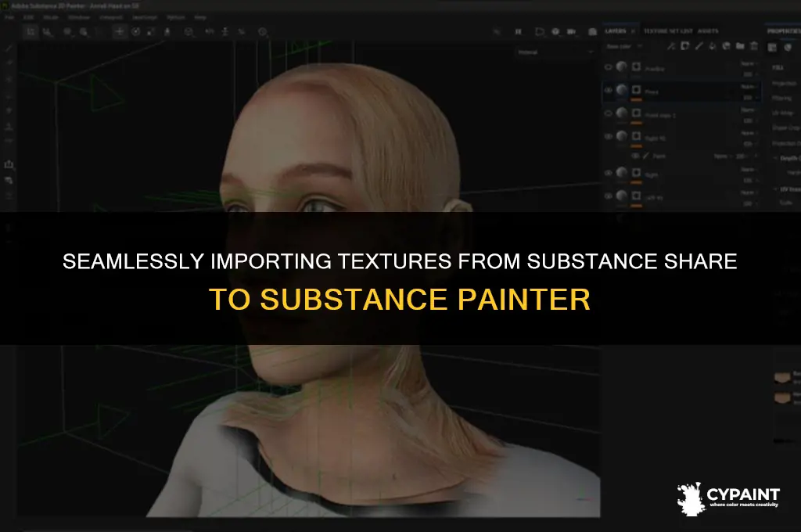801x532 pixels.
Task: Open the Python menu
Action: click(176, 17)
